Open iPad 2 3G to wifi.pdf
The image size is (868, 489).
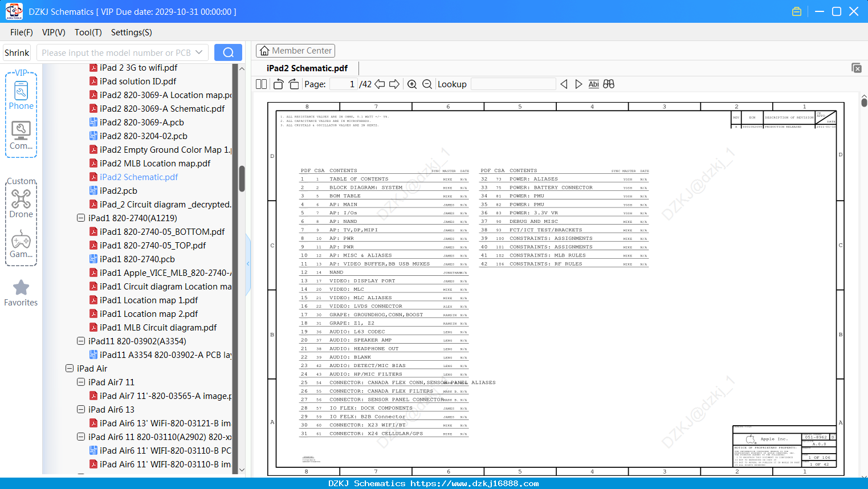(x=138, y=68)
